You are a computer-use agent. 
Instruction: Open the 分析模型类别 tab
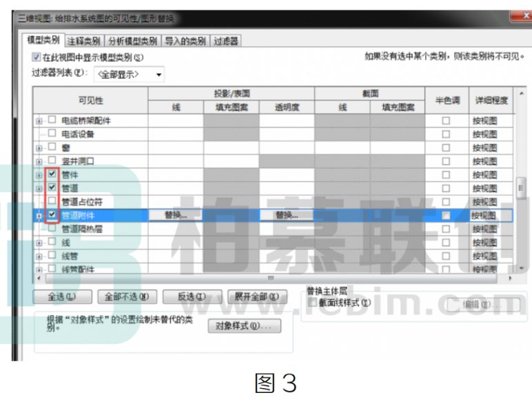pos(133,41)
